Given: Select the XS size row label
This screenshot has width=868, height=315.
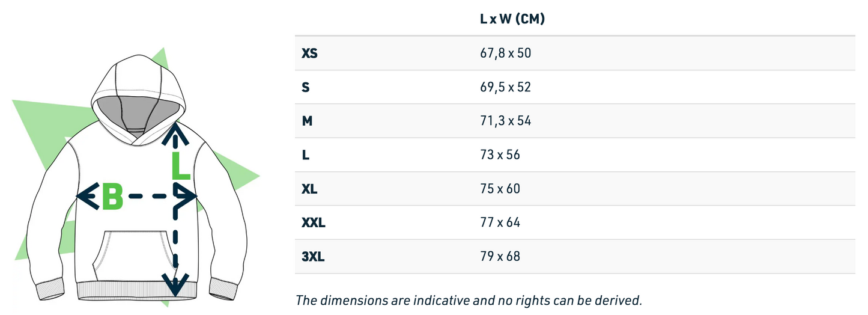Looking at the screenshot, I should click(309, 54).
